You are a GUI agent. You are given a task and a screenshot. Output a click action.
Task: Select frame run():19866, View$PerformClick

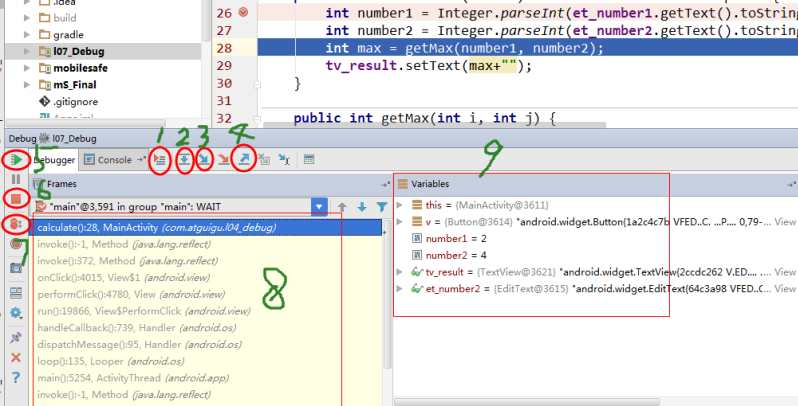pyautogui.click(x=208, y=311)
